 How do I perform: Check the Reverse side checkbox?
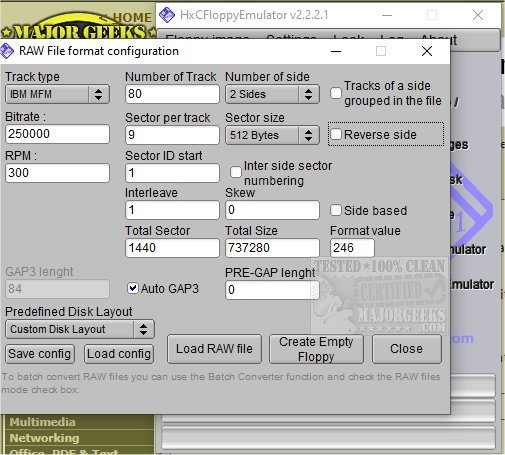point(336,134)
